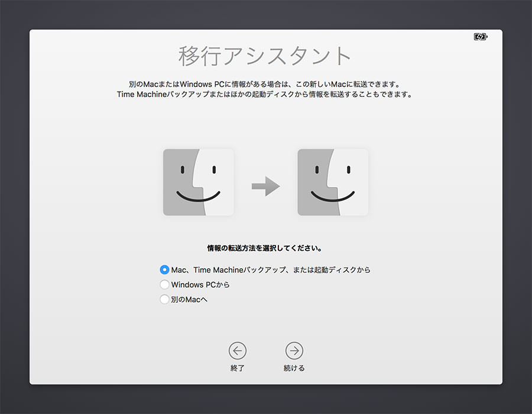Click the 終了 button label
532x414 pixels.
pos(238,368)
